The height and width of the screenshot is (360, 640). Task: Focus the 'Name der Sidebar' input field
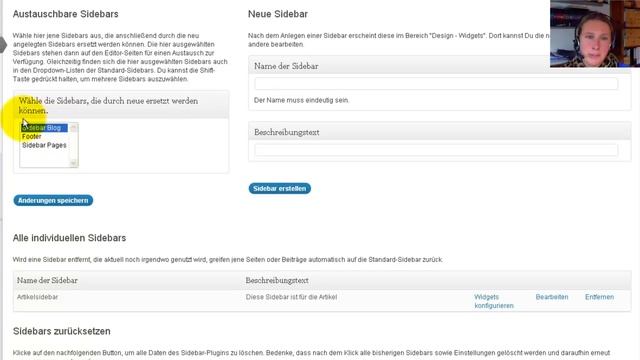pyautogui.click(x=436, y=84)
